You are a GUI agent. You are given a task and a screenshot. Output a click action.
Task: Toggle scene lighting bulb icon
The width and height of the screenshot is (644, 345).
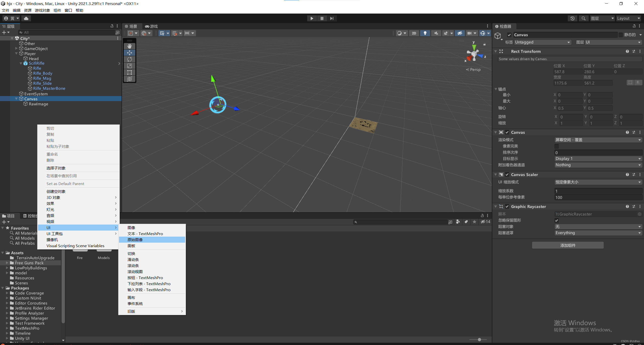(x=425, y=33)
